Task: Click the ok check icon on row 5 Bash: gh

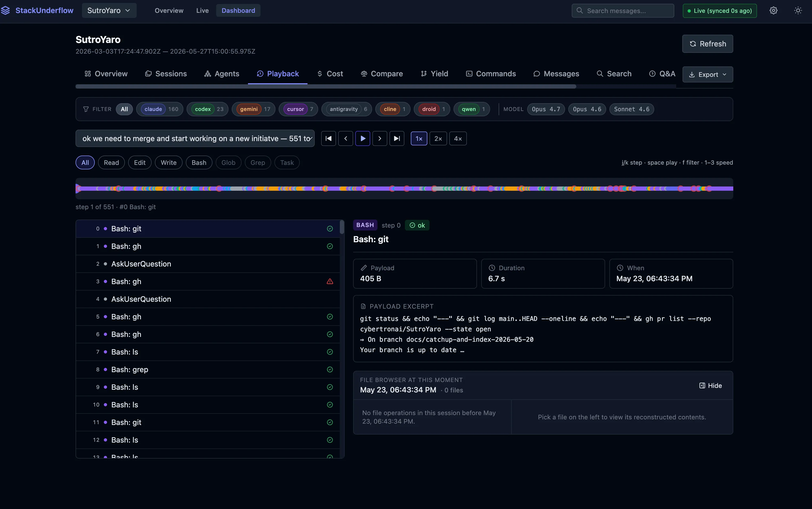Action: click(x=330, y=317)
